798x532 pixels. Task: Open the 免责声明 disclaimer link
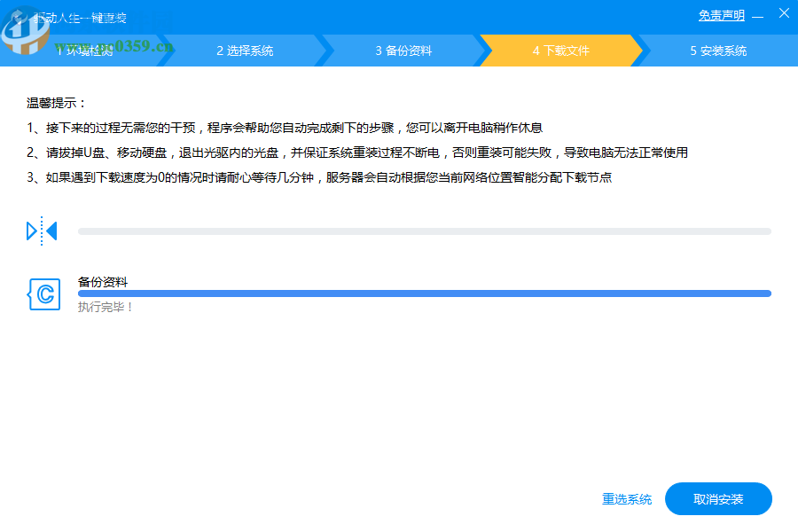tap(721, 16)
